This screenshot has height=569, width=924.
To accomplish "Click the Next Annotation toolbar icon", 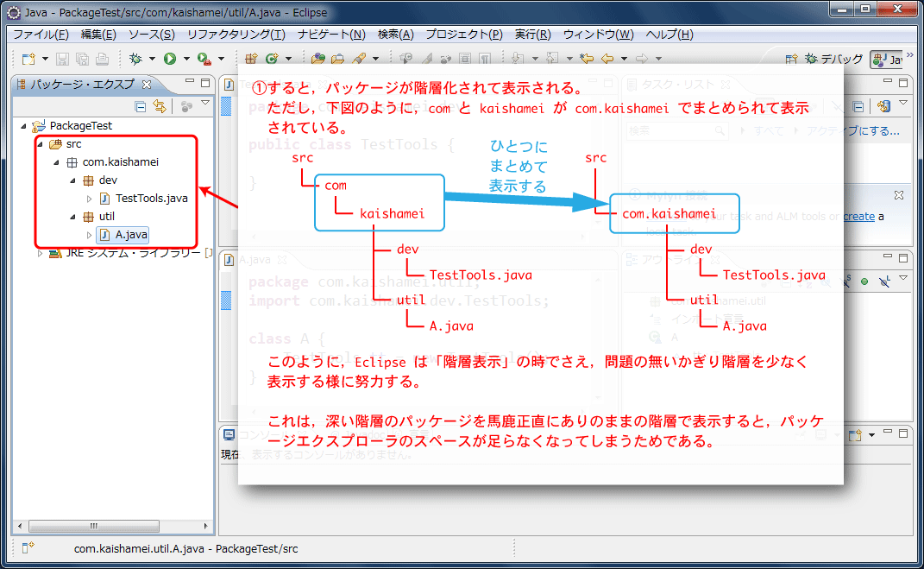I will (x=518, y=59).
